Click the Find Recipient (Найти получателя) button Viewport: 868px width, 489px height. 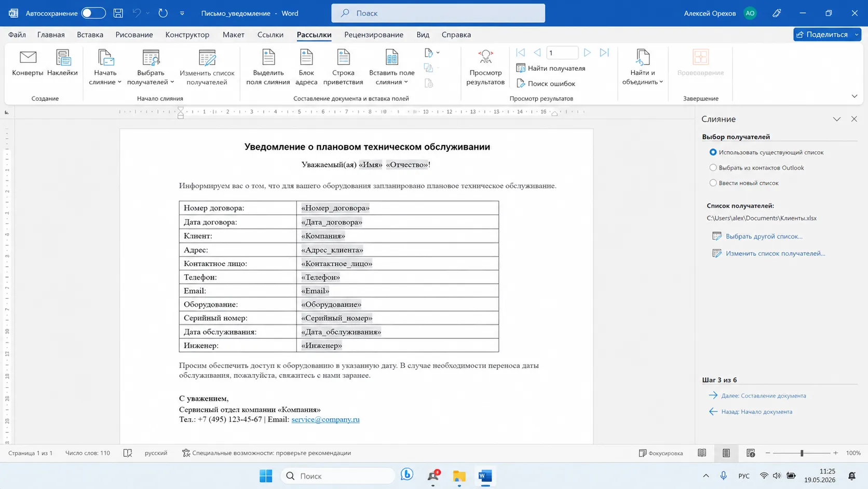[x=551, y=68]
